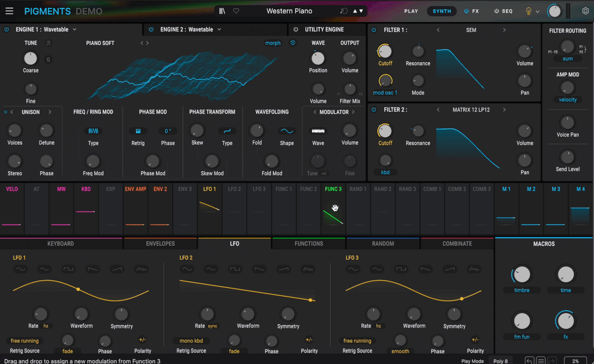Image resolution: width=594 pixels, height=364 pixels.
Task: Click Filter 1 Cutoff knob
Action: (x=385, y=51)
